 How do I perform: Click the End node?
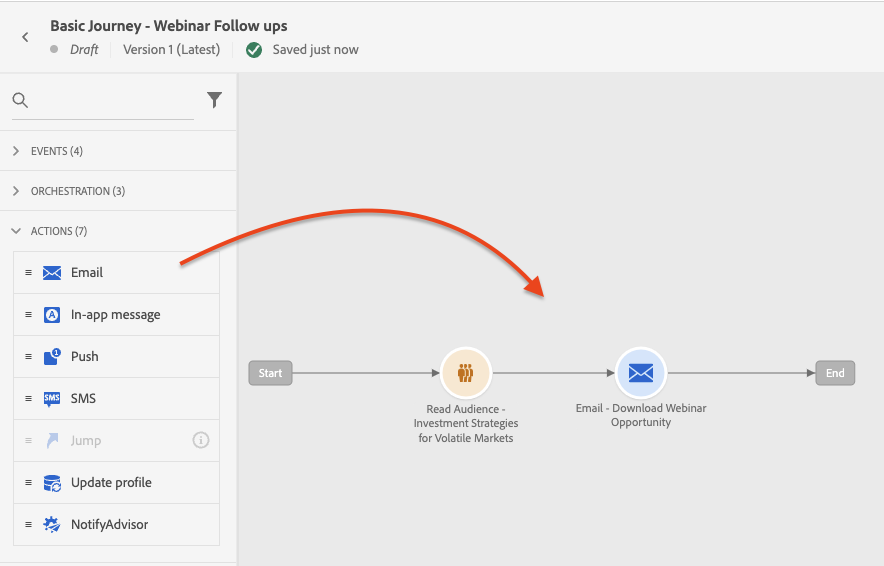point(835,373)
